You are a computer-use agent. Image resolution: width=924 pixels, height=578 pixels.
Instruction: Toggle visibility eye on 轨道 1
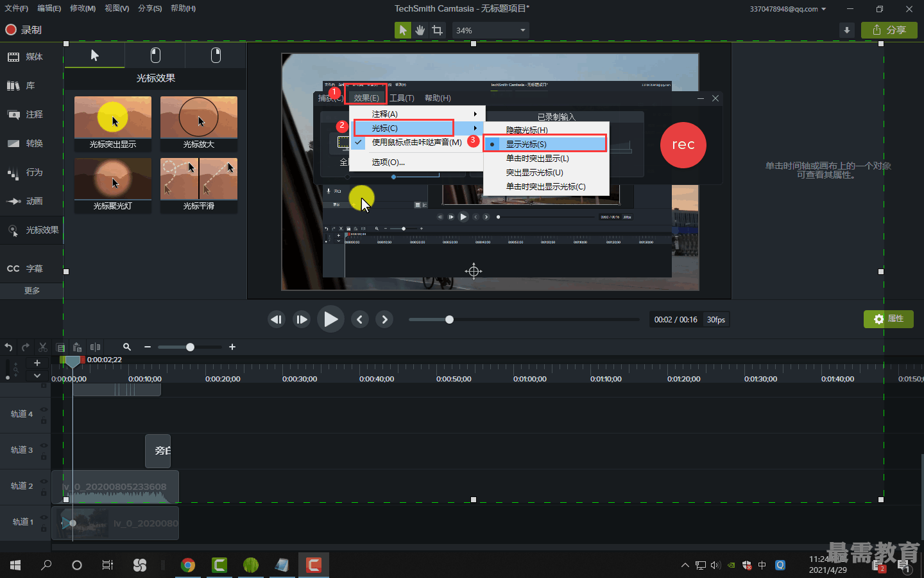click(x=44, y=518)
